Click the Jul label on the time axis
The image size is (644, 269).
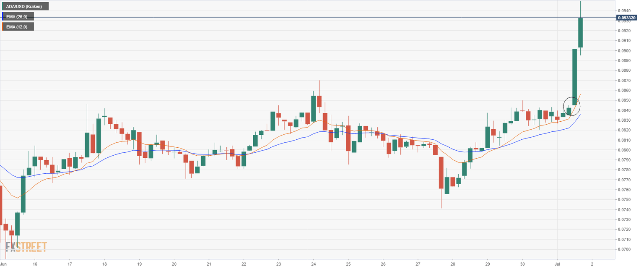(557, 264)
